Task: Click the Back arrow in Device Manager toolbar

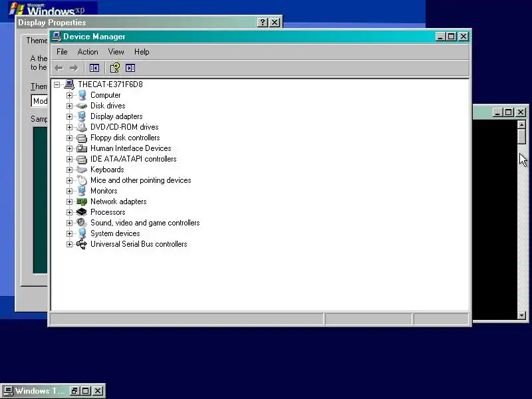Action: (59, 68)
